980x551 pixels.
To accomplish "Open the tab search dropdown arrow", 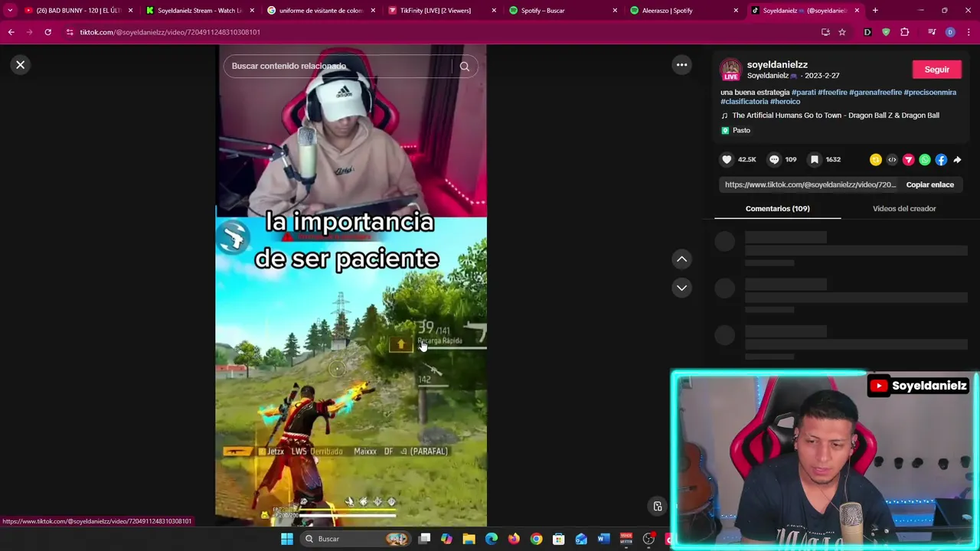I will (9, 11).
